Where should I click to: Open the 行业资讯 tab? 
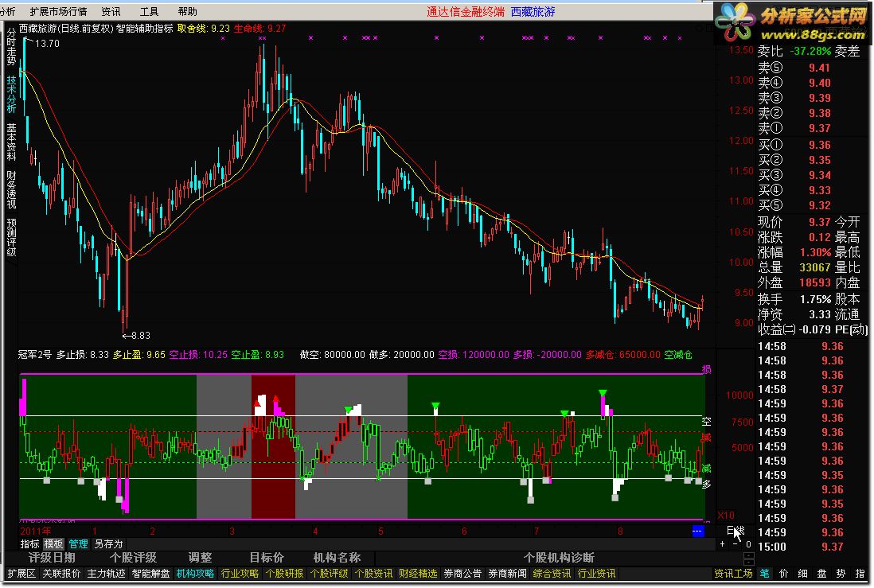(596, 574)
